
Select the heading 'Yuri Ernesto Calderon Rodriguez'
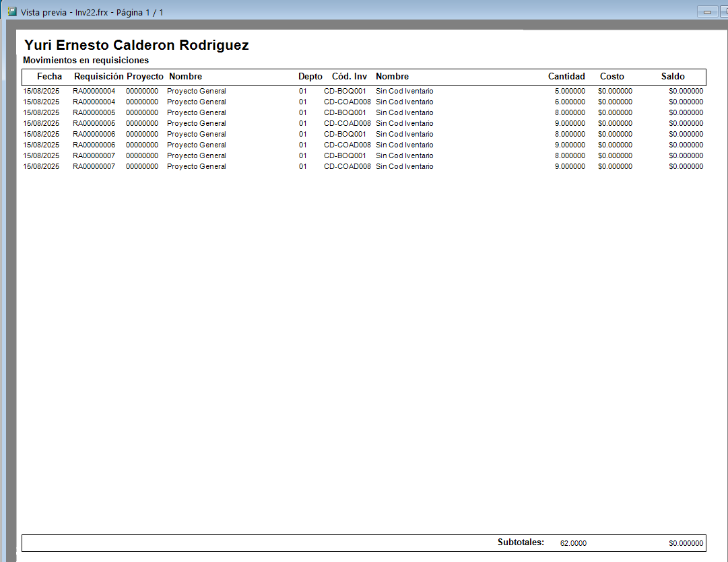click(x=137, y=45)
